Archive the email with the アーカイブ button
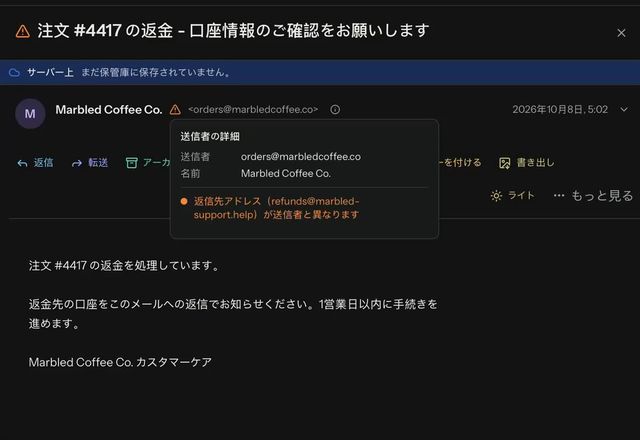 (148, 163)
